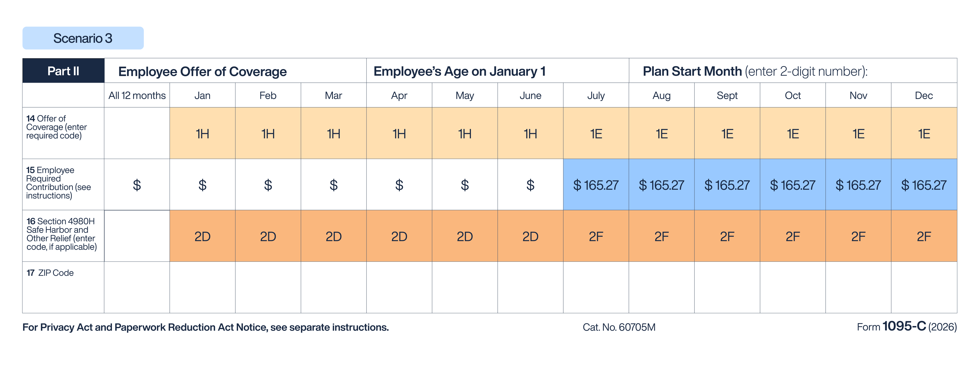The height and width of the screenshot is (371, 980).
Task: Select the October $165.27 contribution cell
Action: [x=792, y=185]
